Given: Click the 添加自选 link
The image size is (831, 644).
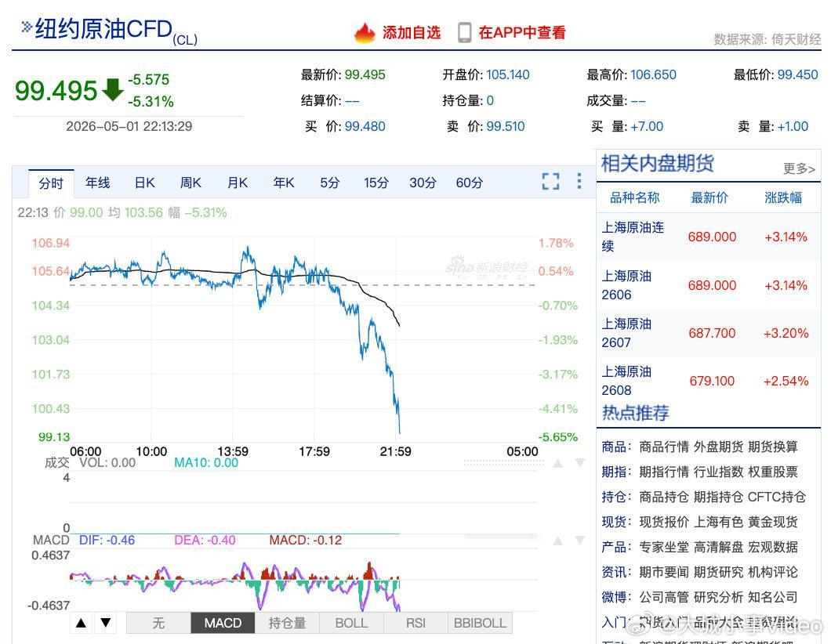Looking at the screenshot, I should [x=412, y=33].
